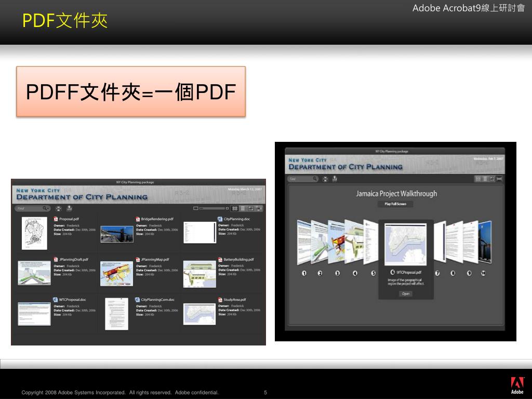Screen dimensions: 532x399
Task: Jump to walkthrough page marker 3
Action: click(x=337, y=273)
